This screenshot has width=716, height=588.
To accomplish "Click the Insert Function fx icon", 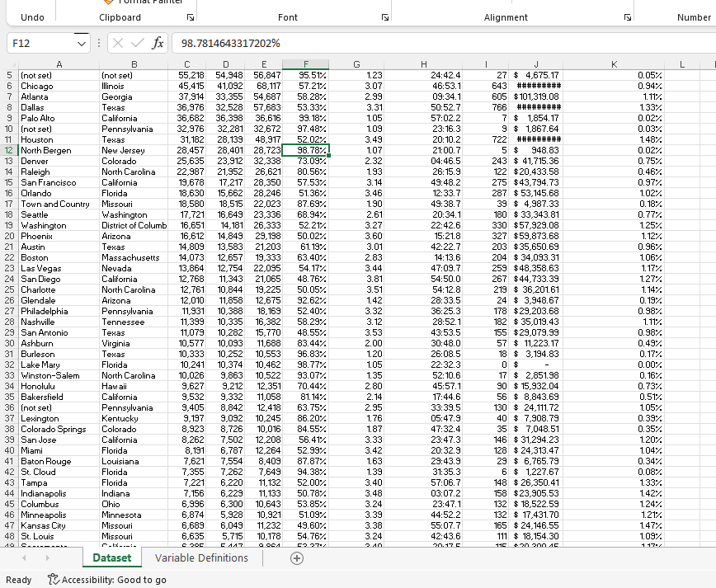I will (158, 44).
